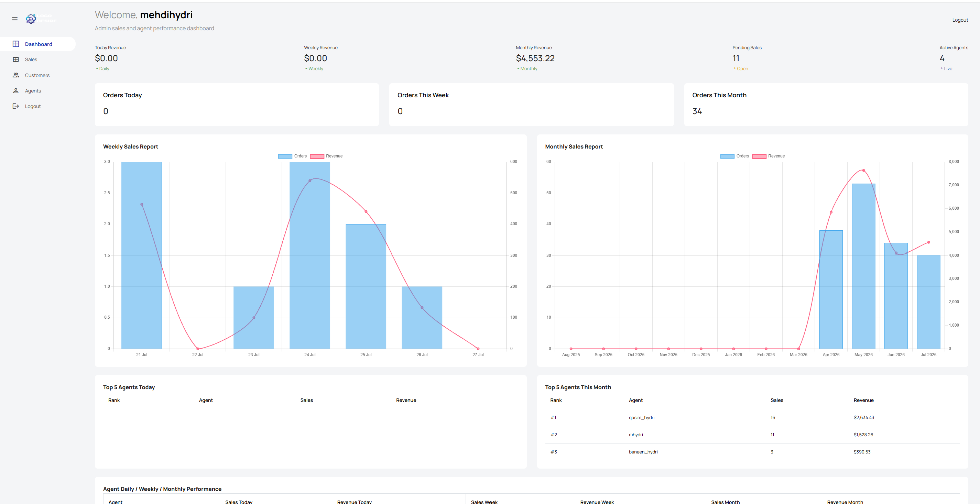Click the Revenue Week column header in performance table
Screen dimensions: 980x504
click(x=597, y=502)
